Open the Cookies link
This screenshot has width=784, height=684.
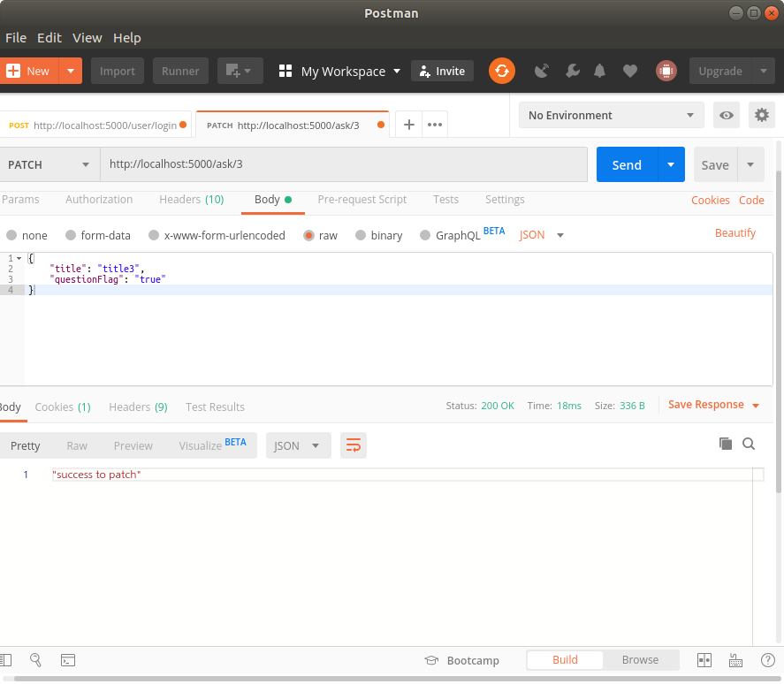pyautogui.click(x=710, y=200)
